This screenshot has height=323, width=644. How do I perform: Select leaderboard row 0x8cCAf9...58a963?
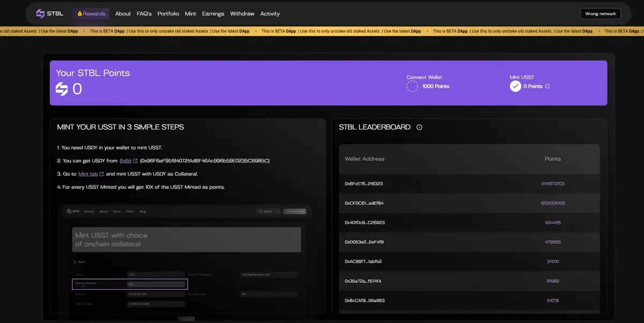click(x=470, y=300)
